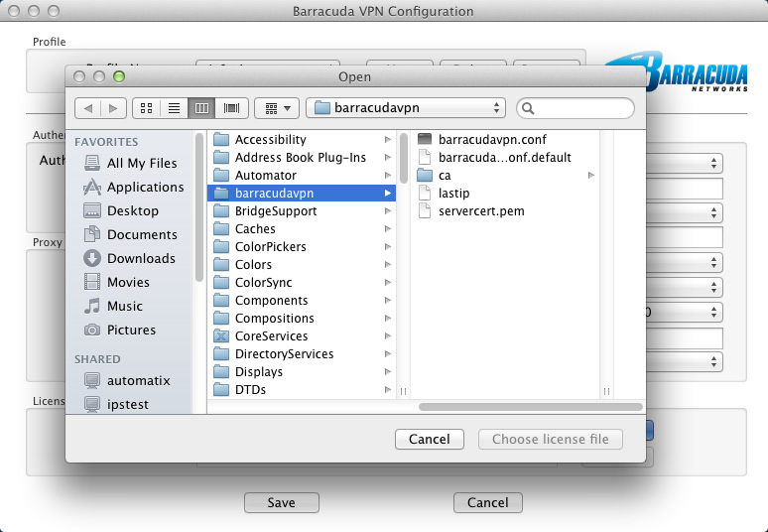
Task: Select the Compositions folder
Action: 302,319
